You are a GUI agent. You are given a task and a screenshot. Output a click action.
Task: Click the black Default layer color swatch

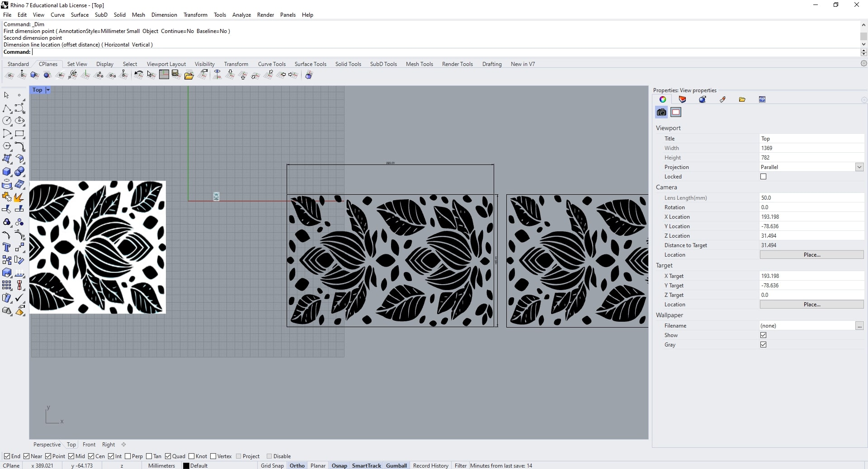[186, 465]
